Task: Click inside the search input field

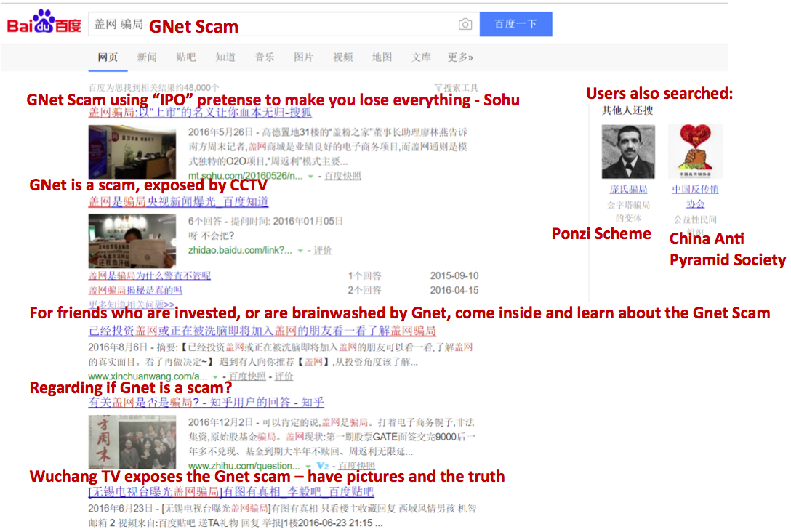Action: [x=273, y=24]
